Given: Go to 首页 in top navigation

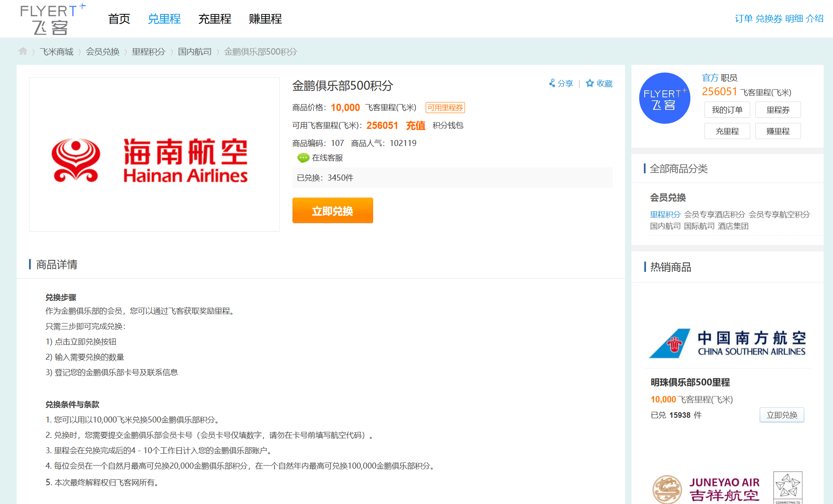Looking at the screenshot, I should [119, 19].
